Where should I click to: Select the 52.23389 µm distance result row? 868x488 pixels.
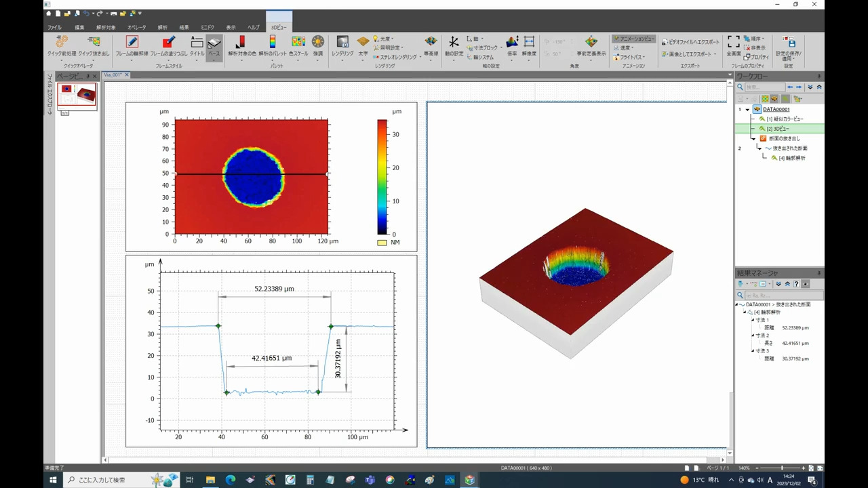point(787,327)
